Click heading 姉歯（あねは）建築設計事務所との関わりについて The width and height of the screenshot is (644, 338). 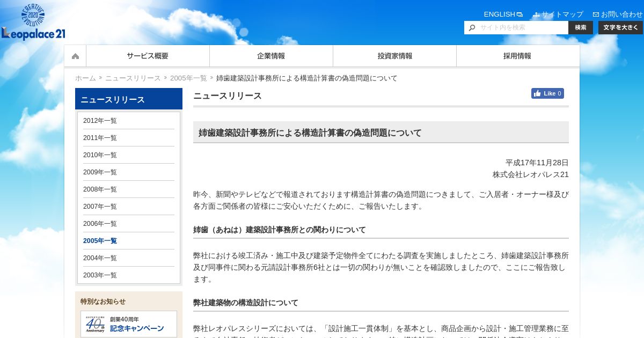(280, 230)
